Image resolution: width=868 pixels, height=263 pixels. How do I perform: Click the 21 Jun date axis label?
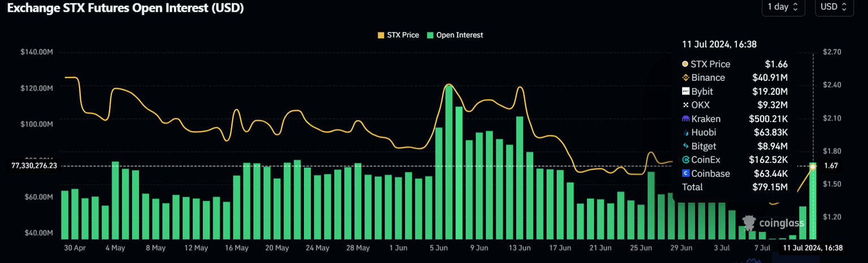point(601,248)
